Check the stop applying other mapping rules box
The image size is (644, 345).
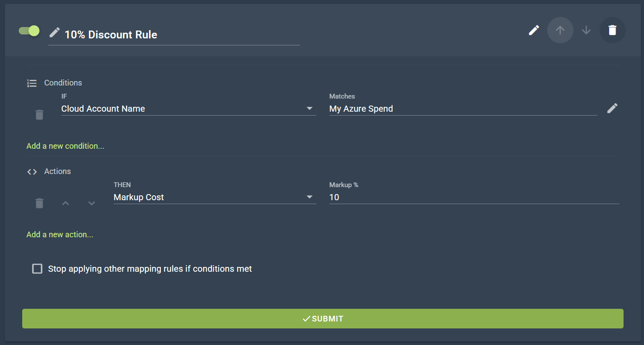click(x=37, y=269)
